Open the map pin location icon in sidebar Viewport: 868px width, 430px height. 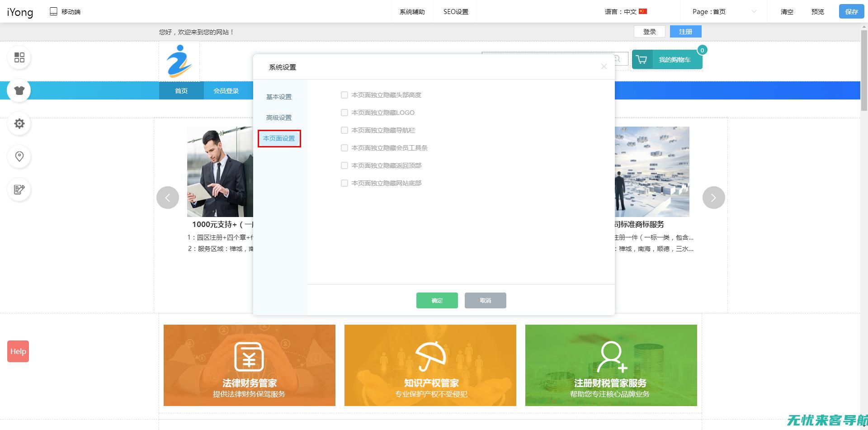coord(19,156)
